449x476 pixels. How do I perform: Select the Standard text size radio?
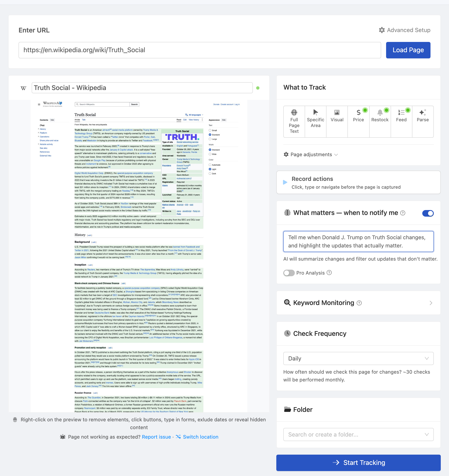(210, 135)
